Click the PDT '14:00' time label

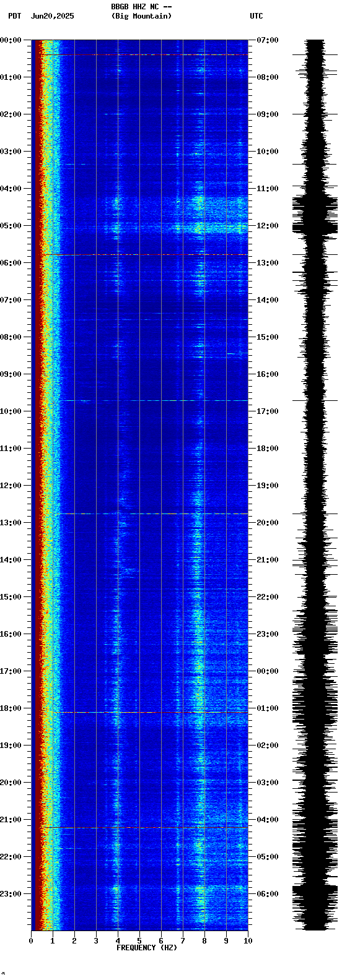11,560
